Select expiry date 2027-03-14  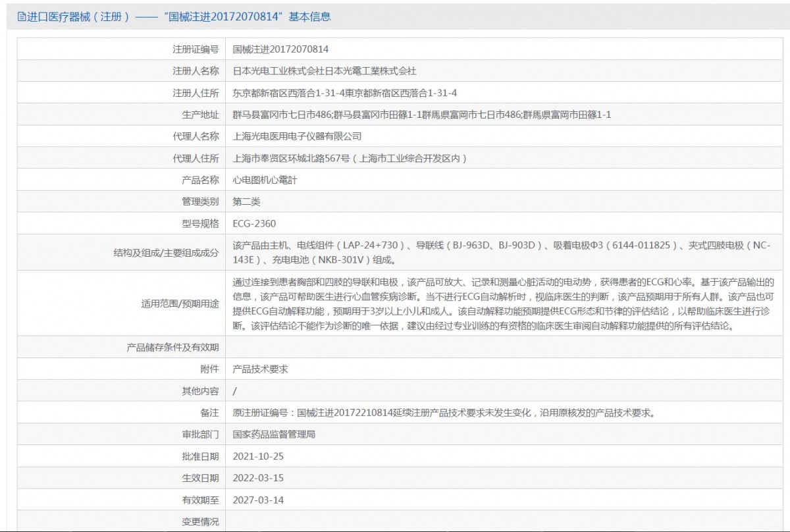(258, 499)
